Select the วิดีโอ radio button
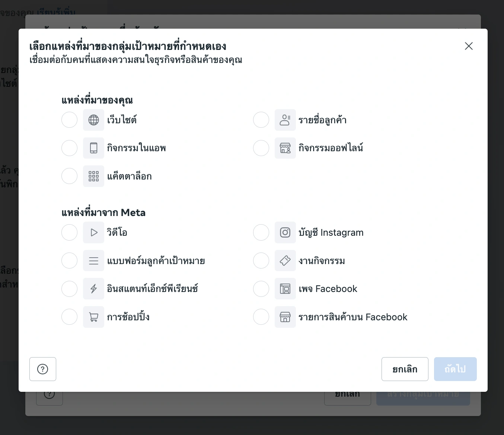The height and width of the screenshot is (435, 504). [69, 232]
